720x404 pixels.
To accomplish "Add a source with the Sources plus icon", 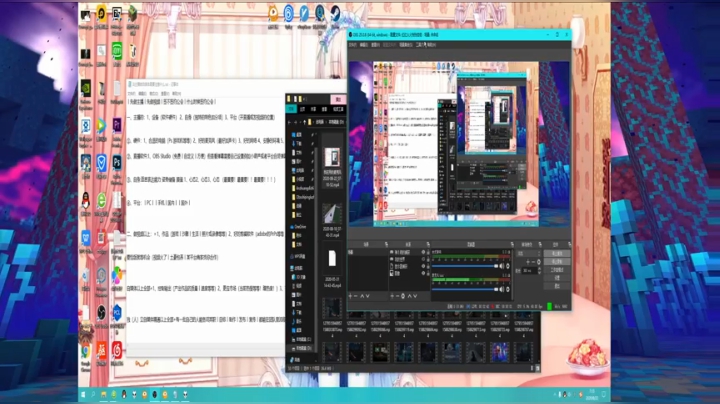I will coord(392,296).
